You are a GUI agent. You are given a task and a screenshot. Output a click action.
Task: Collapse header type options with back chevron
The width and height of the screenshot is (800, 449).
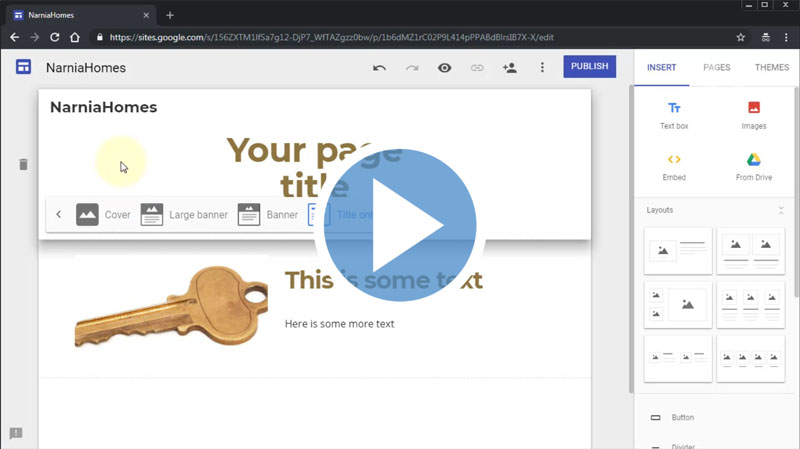click(x=58, y=214)
